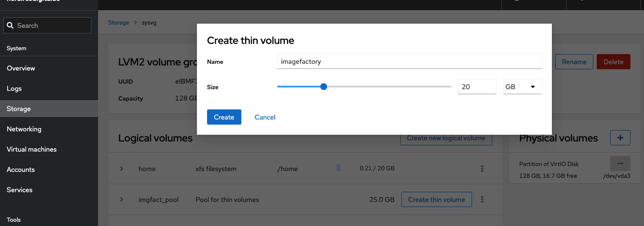Click the size number field showing 20
Viewport: 644px width, 226px height.
coord(477,87)
